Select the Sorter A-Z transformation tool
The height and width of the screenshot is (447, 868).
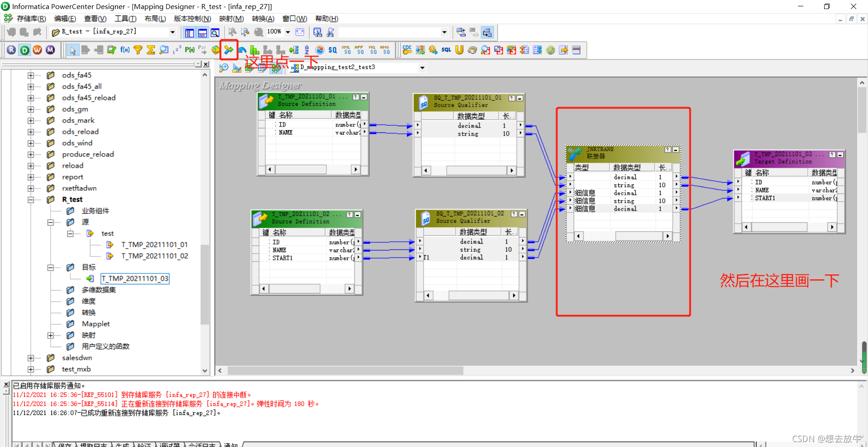tap(307, 50)
